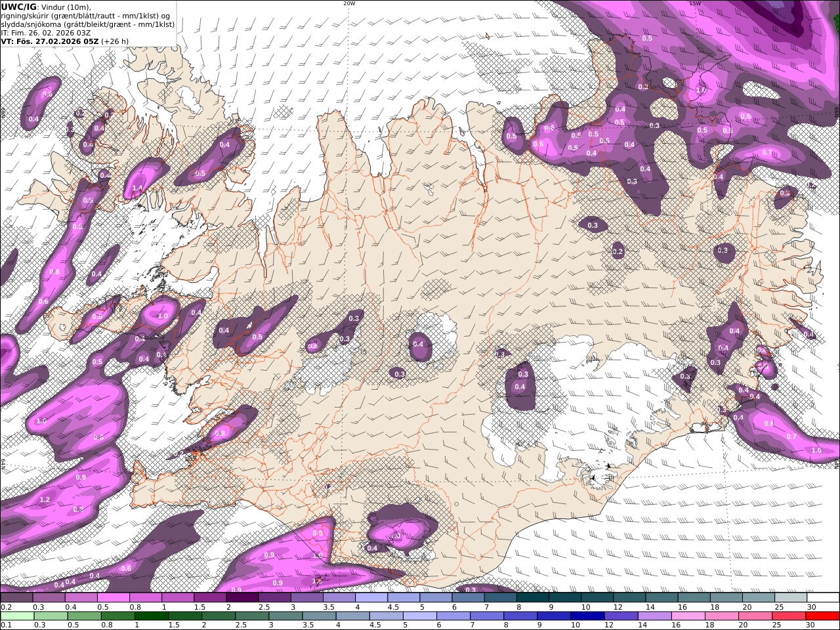Pick the dark blue rain swatch between 10 and 12
840x630 pixels.
point(587,616)
